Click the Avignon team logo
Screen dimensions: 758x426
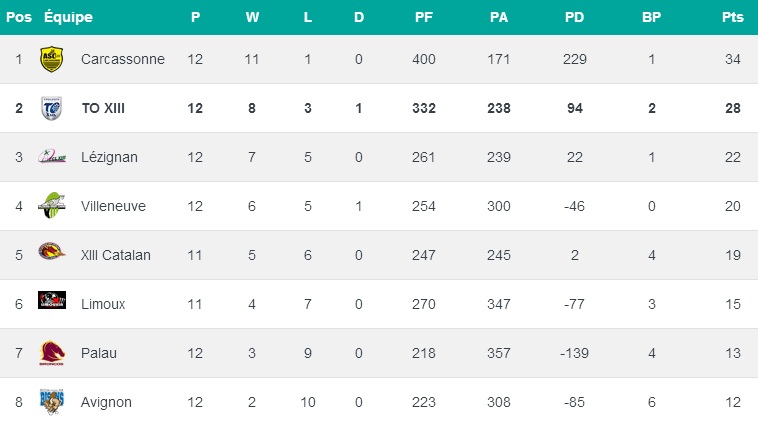pos(51,402)
